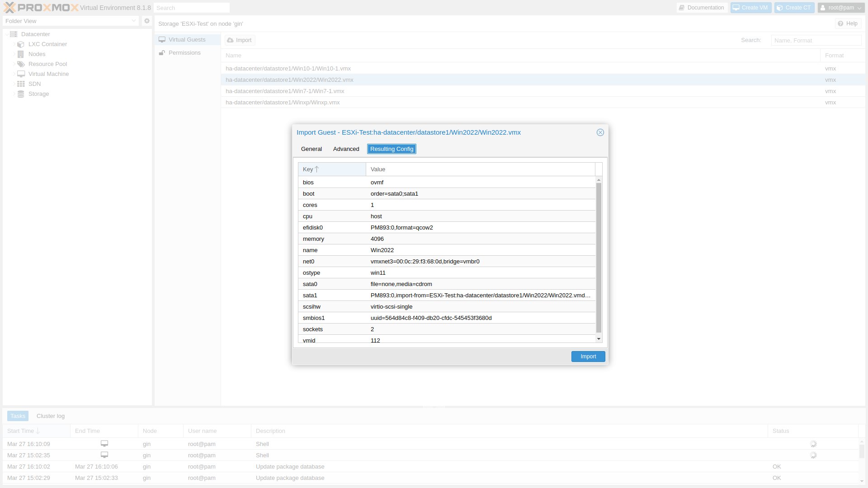This screenshot has height=488, width=868.
Task: Open the root@pam user menu
Action: pos(841,8)
